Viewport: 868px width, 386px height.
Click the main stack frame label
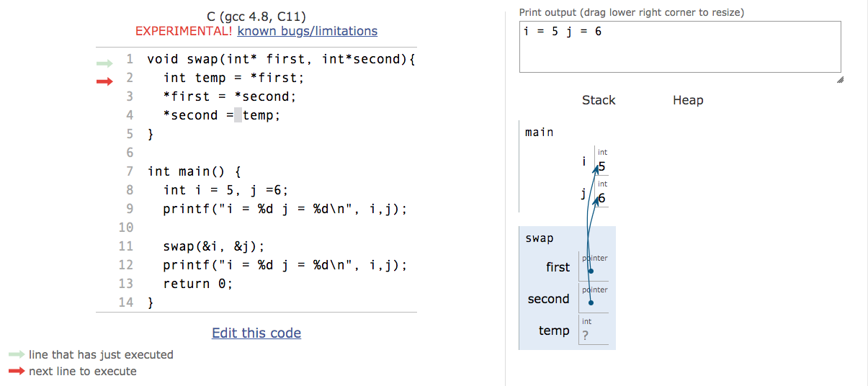coord(540,132)
